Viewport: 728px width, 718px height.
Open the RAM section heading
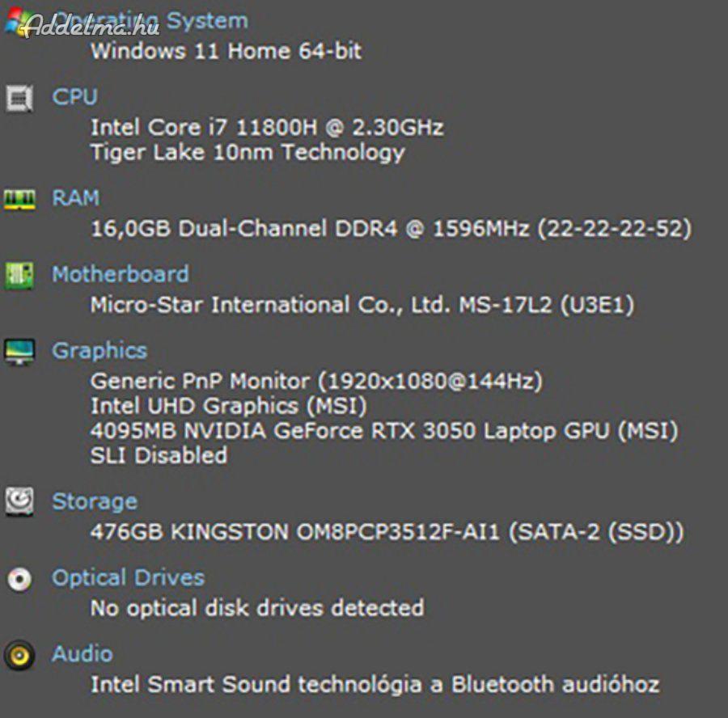pyautogui.click(x=76, y=198)
